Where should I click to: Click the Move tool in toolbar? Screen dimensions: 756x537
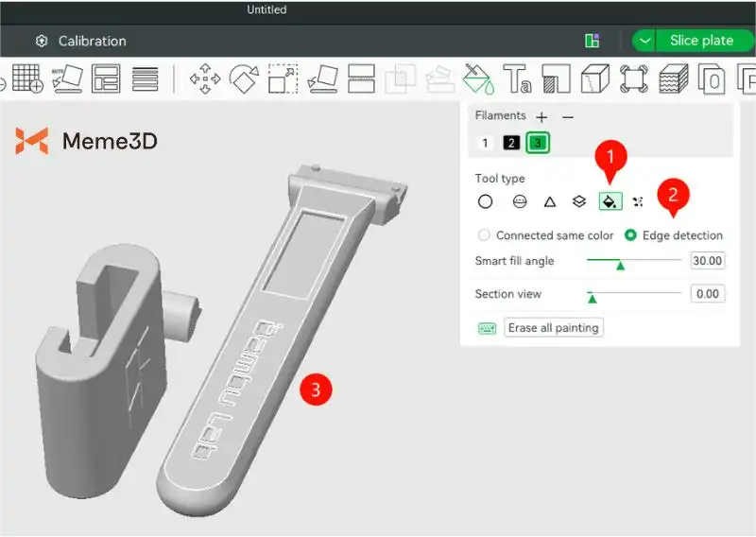click(x=205, y=78)
